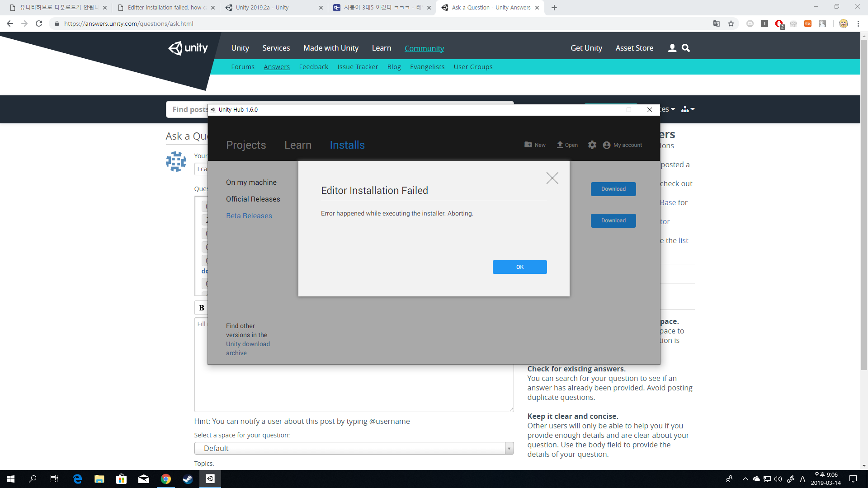Viewport: 868px width, 488px height.
Task: Click the Bold formatting button in editor
Action: (202, 308)
